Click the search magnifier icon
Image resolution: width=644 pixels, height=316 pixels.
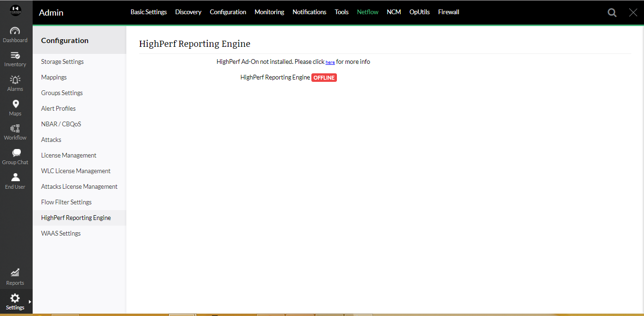(x=612, y=13)
